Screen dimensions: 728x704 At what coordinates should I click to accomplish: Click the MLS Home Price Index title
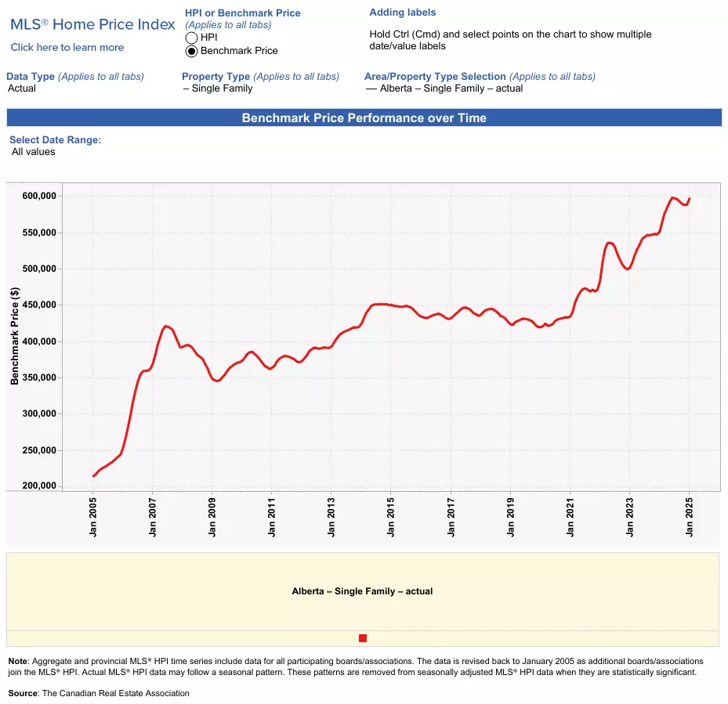(92, 24)
